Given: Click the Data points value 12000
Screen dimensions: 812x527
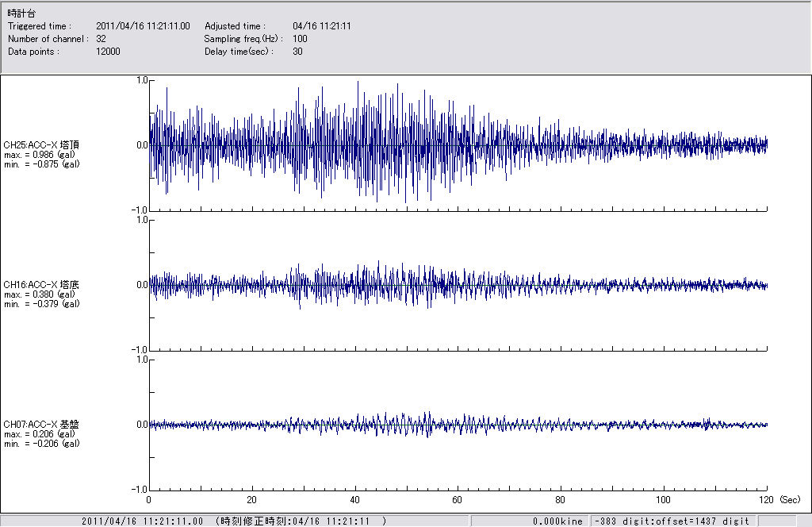Looking at the screenshot, I should (x=108, y=51).
